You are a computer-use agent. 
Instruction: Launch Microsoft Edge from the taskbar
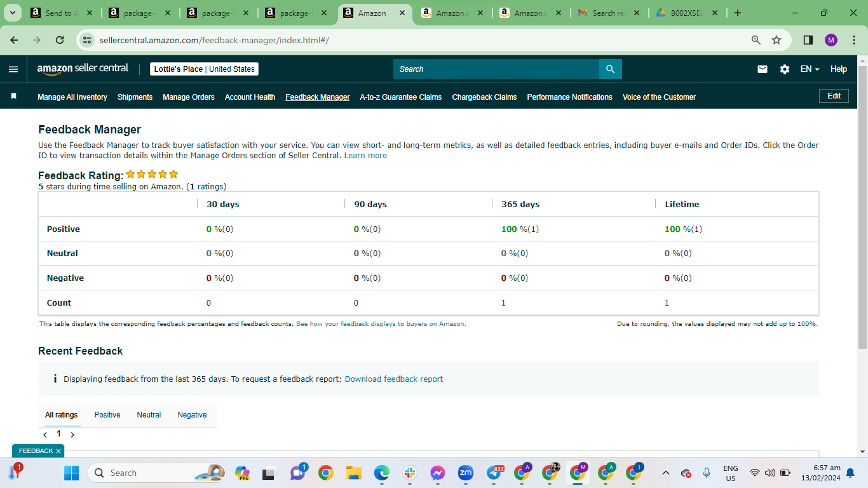click(x=381, y=473)
